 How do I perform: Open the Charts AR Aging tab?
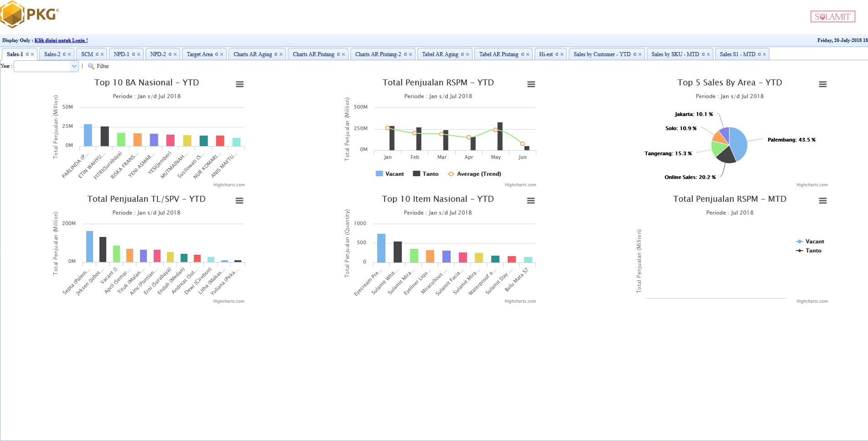coord(252,54)
